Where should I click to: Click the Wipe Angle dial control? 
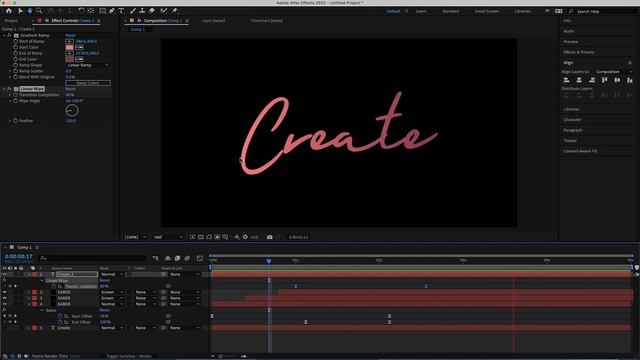[71, 110]
